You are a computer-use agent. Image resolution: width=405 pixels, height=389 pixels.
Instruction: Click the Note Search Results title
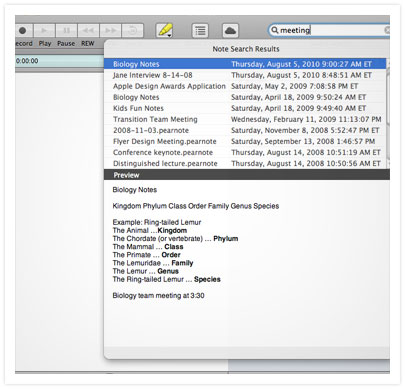246,49
